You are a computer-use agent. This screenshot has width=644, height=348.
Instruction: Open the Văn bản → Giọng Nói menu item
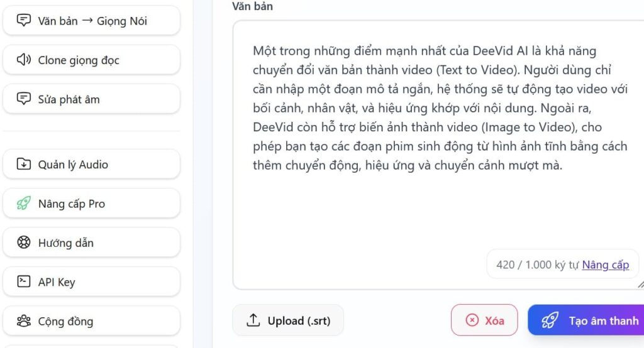[92, 21]
